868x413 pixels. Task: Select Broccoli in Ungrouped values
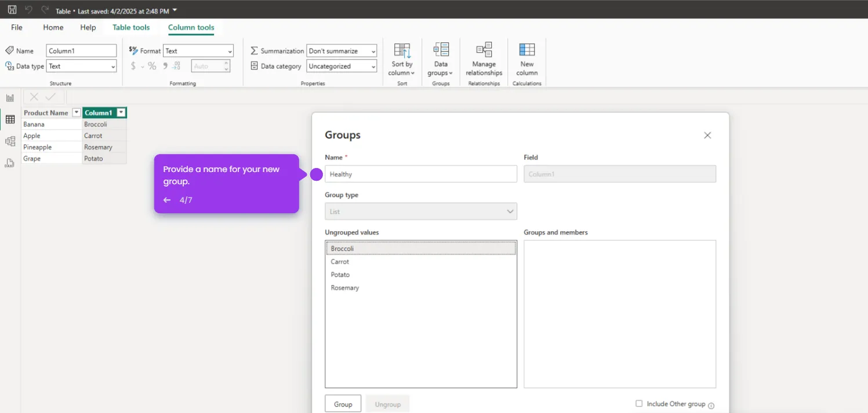coord(421,248)
